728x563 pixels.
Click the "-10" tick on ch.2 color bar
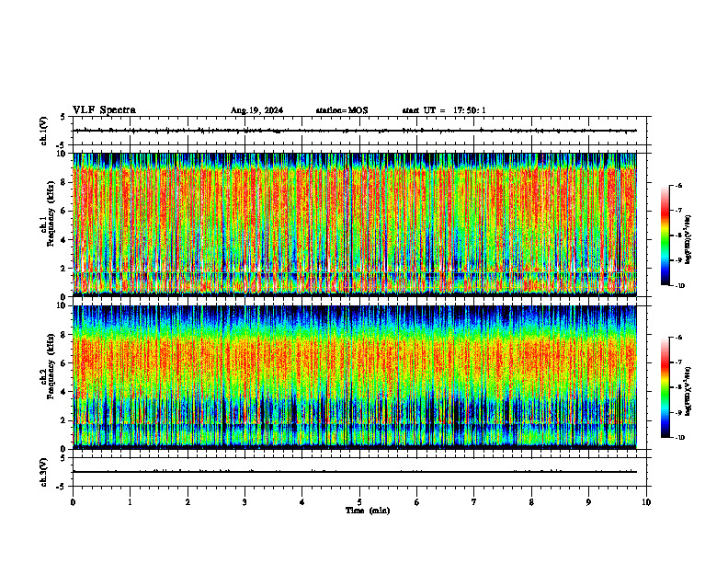tap(679, 438)
